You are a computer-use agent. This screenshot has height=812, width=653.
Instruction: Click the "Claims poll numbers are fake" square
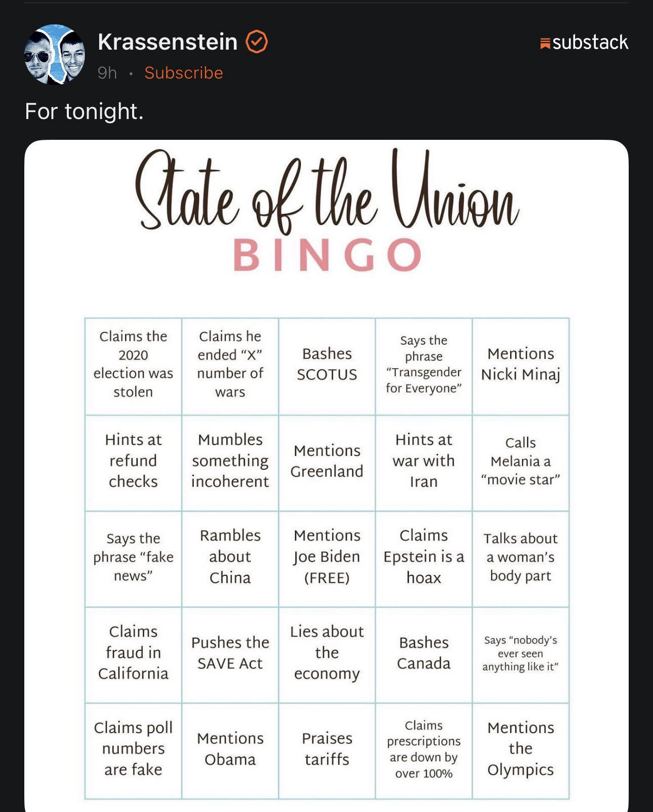pyautogui.click(x=133, y=749)
